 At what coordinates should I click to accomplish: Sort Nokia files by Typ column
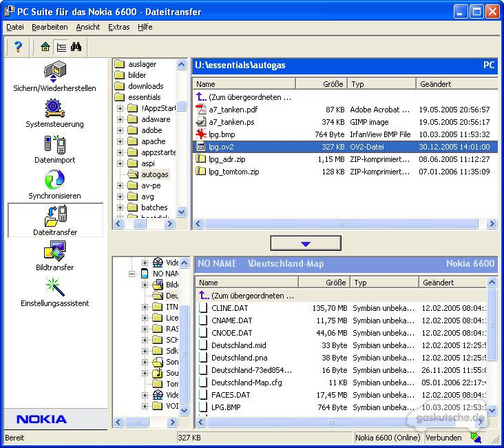pos(385,283)
